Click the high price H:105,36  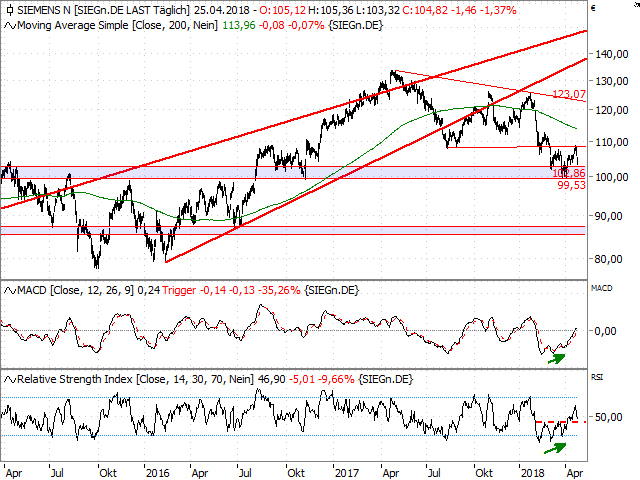coord(331,10)
